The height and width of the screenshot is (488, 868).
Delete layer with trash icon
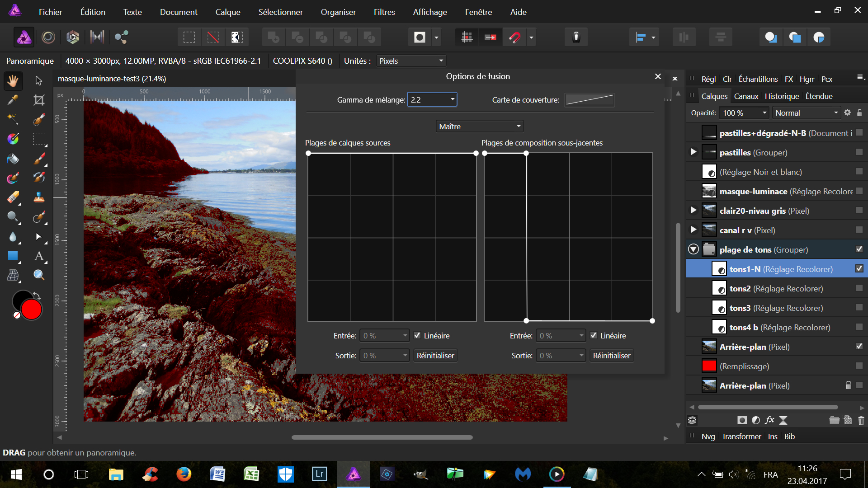click(861, 420)
